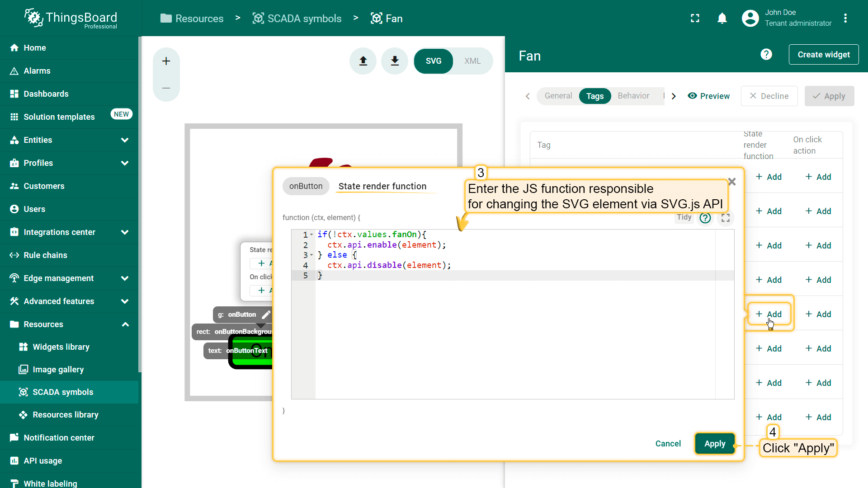Click the Create widget button
The image size is (868, 488).
pos(823,55)
